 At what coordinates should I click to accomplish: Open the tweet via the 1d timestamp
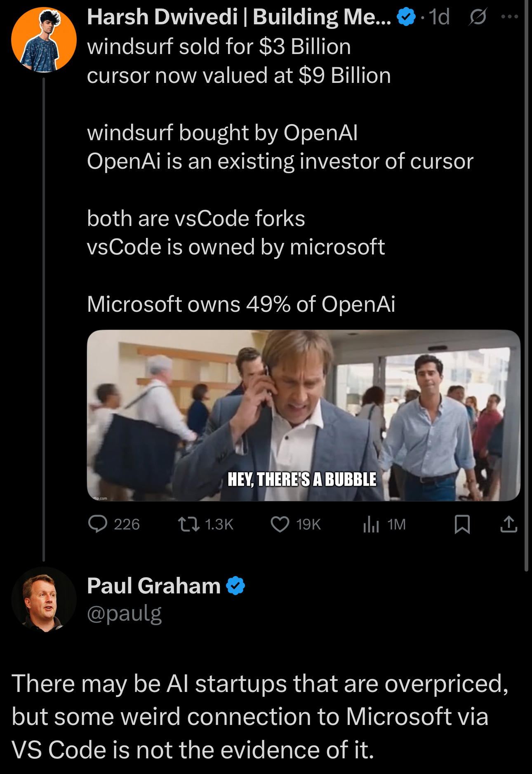click(439, 17)
